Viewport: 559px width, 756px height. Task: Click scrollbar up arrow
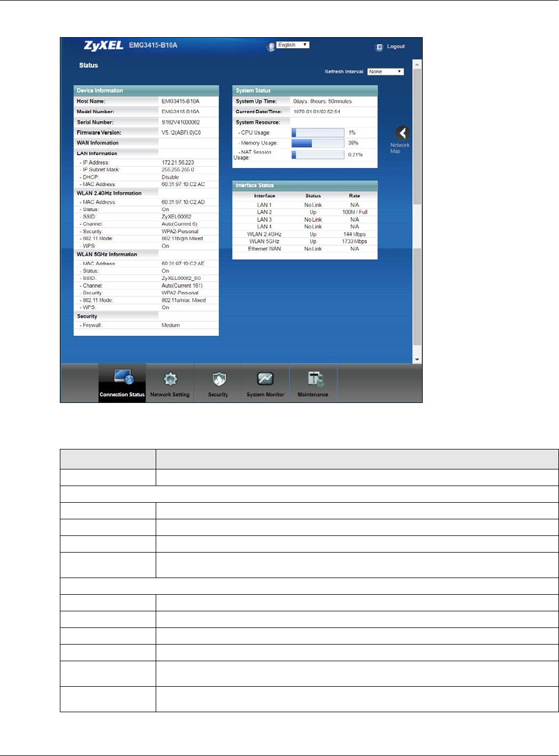[417, 64]
